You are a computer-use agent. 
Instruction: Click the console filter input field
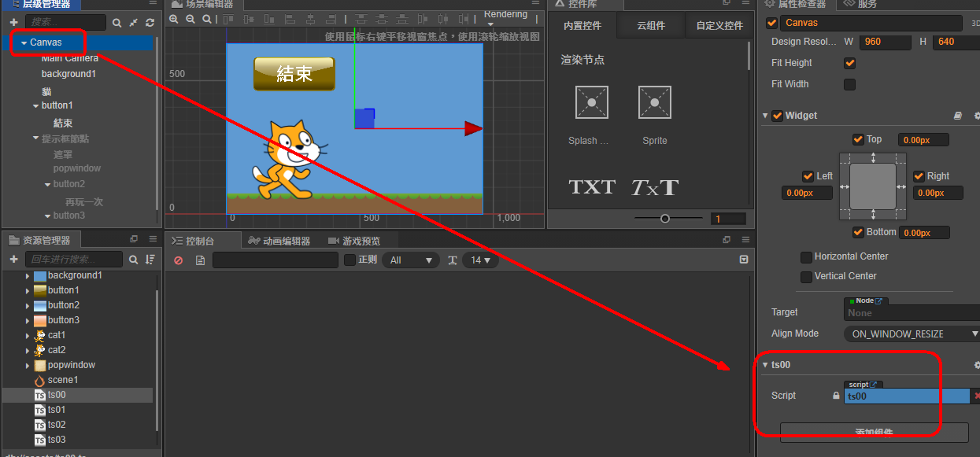tap(276, 260)
